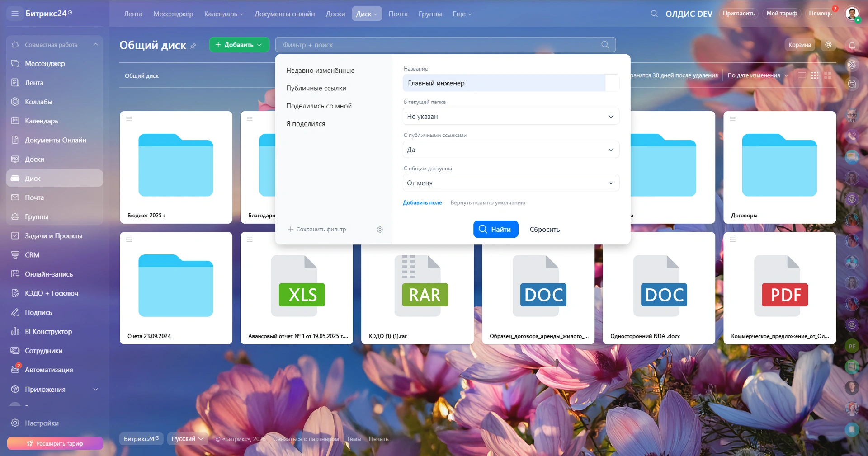Click the Название filter input field
The image size is (868, 456).
[504, 83]
